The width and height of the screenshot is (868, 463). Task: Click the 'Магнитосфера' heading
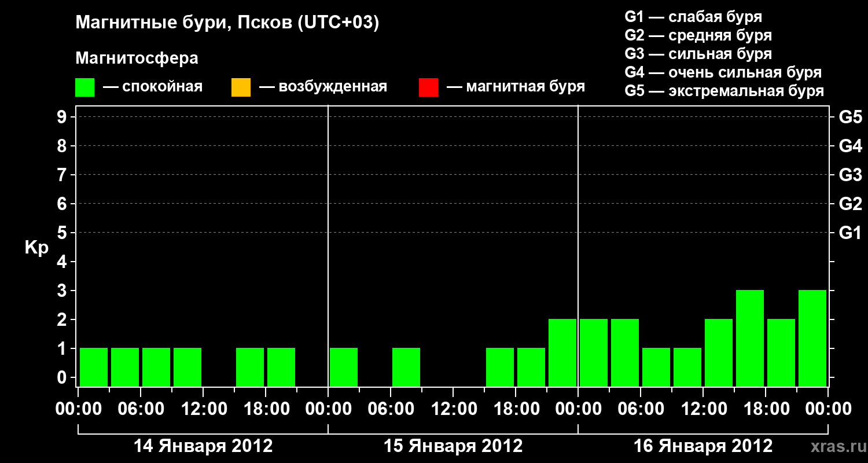coord(137,58)
